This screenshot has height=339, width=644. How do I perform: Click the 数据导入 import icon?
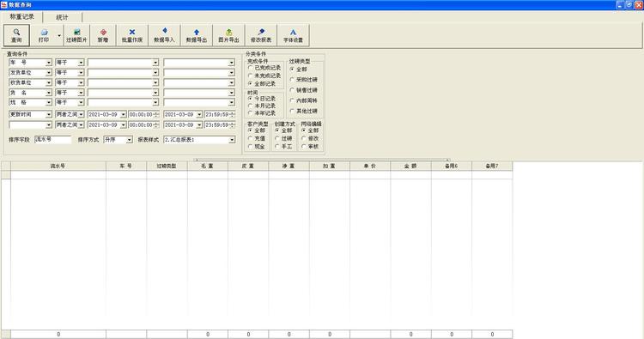[164, 32]
